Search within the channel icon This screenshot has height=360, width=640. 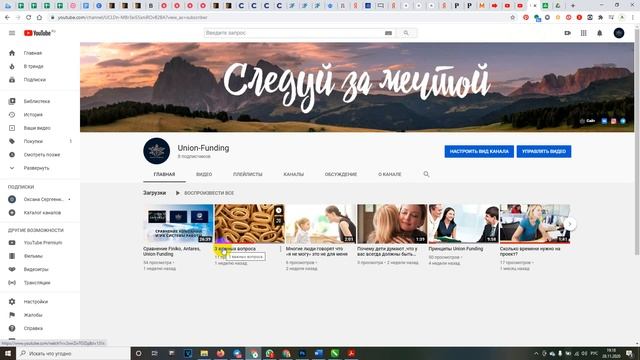click(x=427, y=174)
